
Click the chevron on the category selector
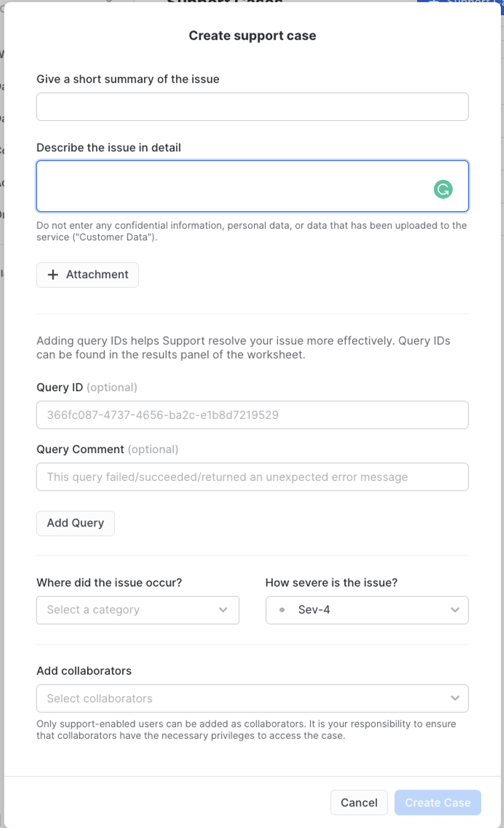click(x=222, y=610)
